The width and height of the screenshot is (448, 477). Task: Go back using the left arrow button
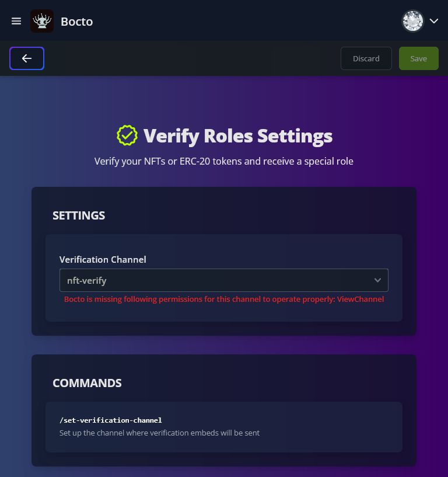(27, 58)
